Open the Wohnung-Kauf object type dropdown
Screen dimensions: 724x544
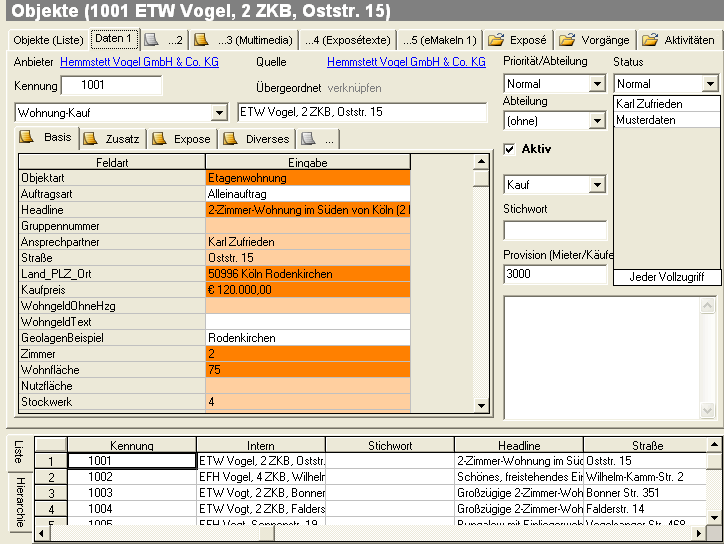click(219, 113)
